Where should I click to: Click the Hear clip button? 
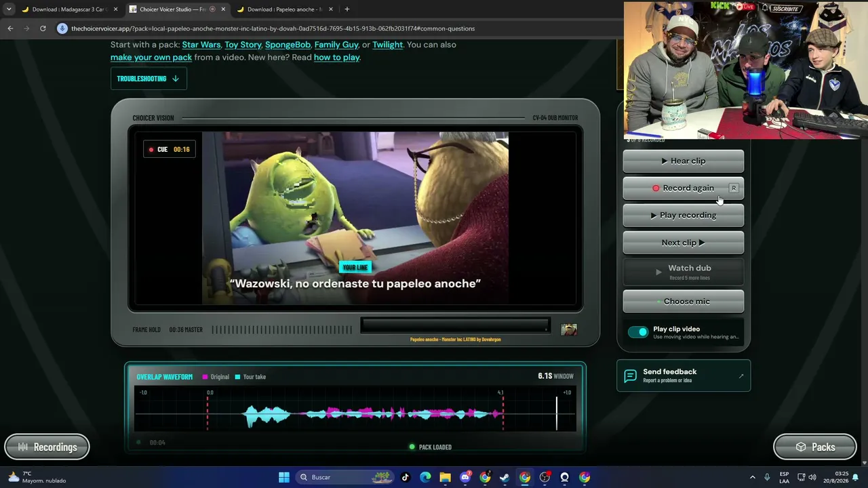click(x=684, y=161)
